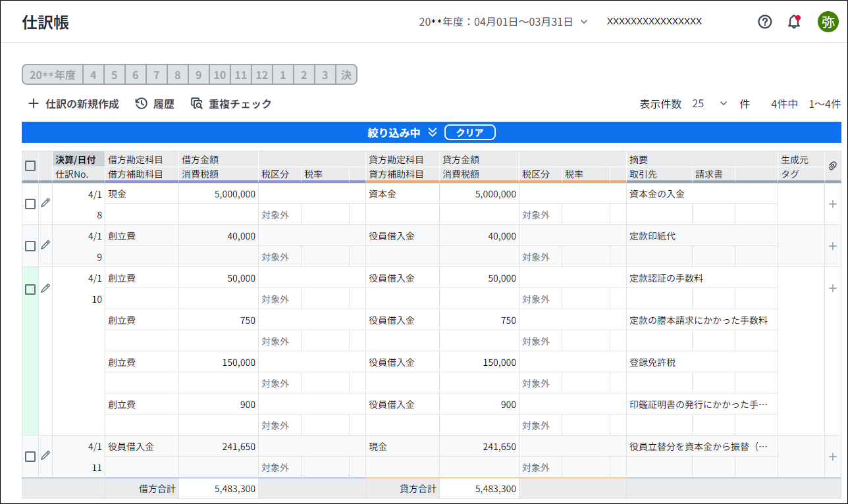The width and height of the screenshot is (848, 504).
Task: Click the debit amount 150,000 cell
Action: coord(219,363)
